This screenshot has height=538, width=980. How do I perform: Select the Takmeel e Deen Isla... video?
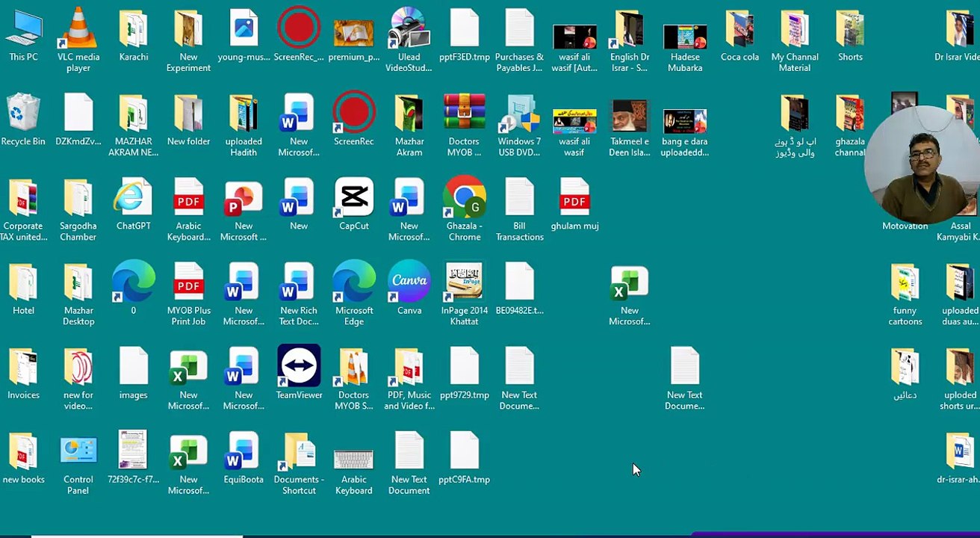pos(630,127)
